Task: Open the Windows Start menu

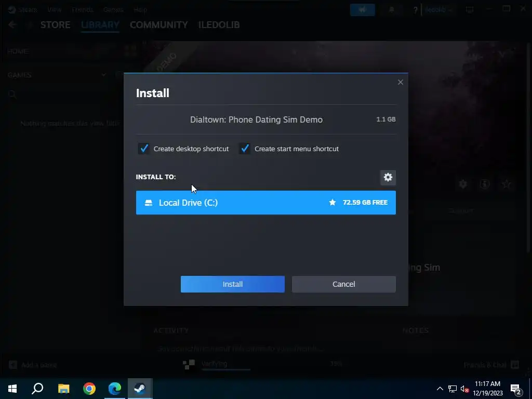Action: (12, 389)
